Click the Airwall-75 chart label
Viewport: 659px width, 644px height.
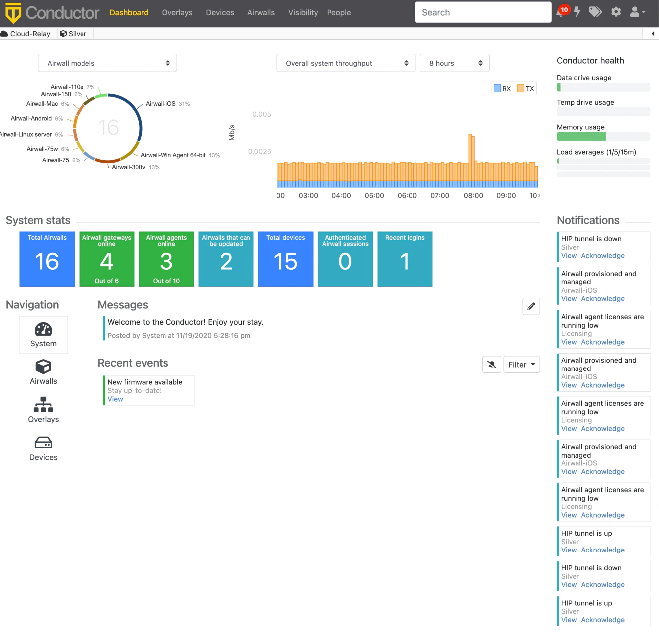tap(61, 160)
